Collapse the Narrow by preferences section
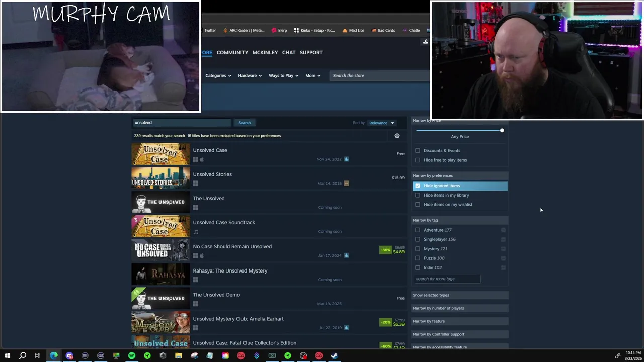The width and height of the screenshot is (644, 362). coord(460,176)
